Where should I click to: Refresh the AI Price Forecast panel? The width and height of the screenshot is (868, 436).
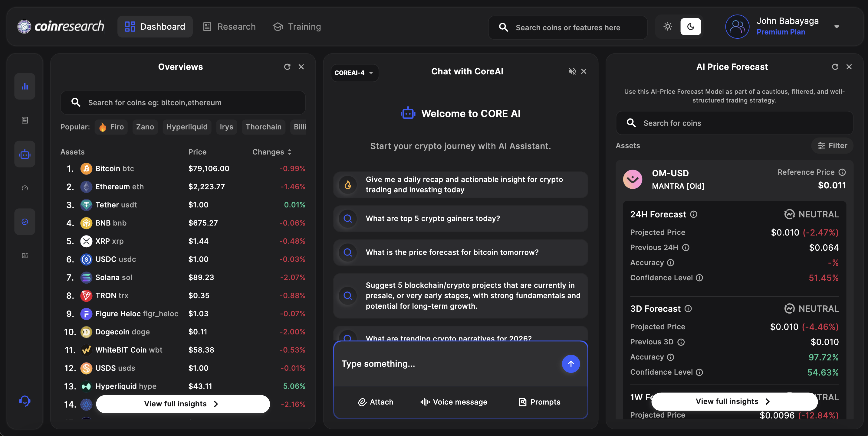835,67
